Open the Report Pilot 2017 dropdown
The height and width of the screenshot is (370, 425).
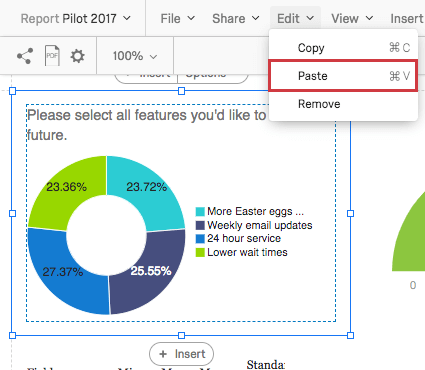pos(76,18)
